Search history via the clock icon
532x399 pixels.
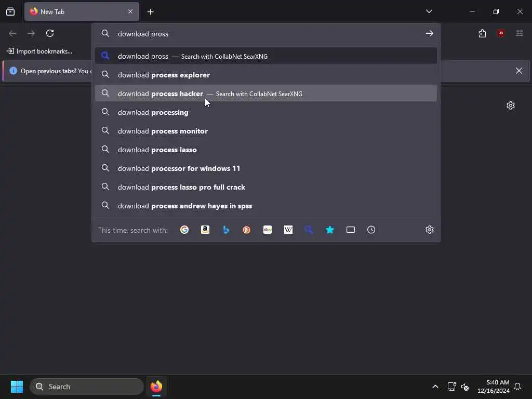371,230
